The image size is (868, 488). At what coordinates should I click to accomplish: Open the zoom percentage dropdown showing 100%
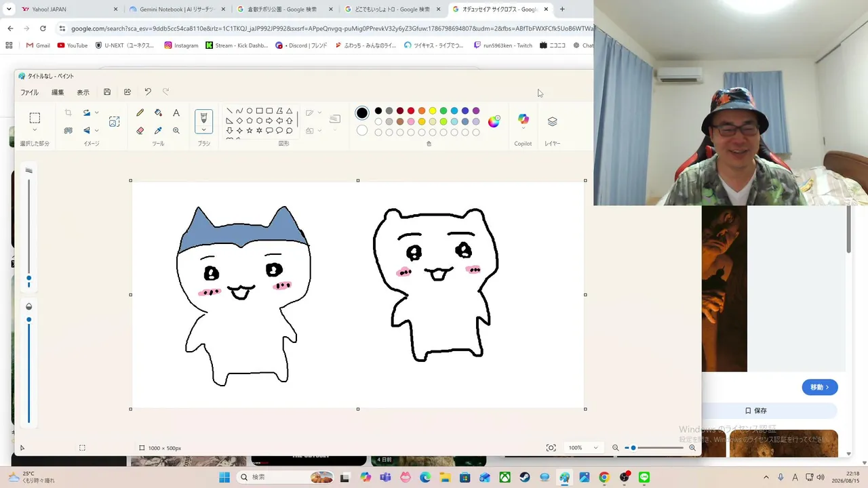[x=583, y=448]
